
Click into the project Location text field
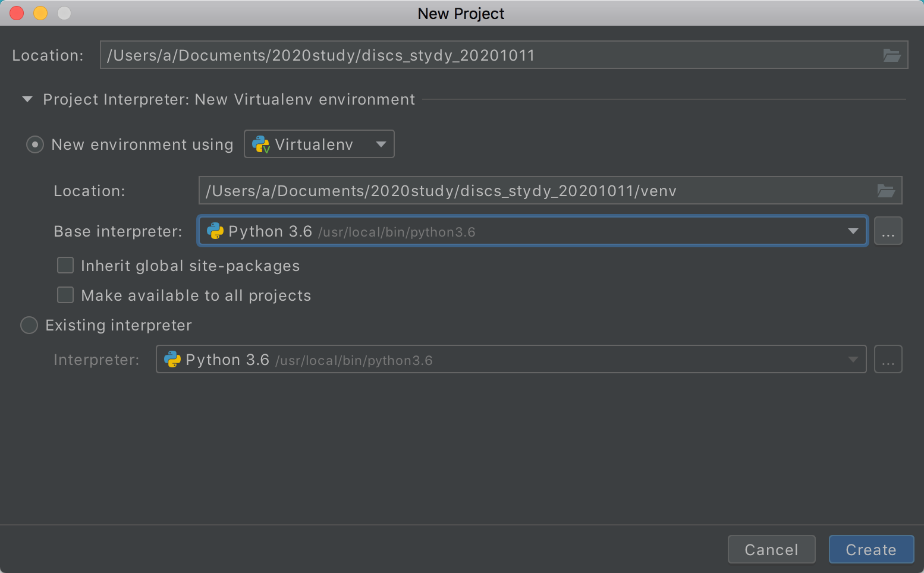pyautogui.click(x=488, y=55)
